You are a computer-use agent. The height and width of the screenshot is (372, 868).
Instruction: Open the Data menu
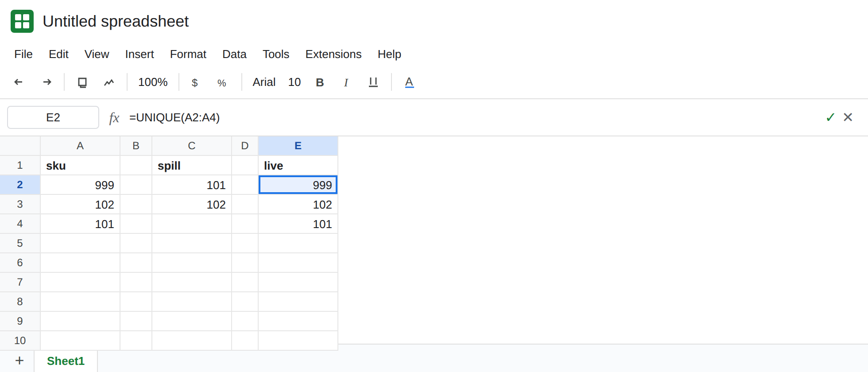234,54
